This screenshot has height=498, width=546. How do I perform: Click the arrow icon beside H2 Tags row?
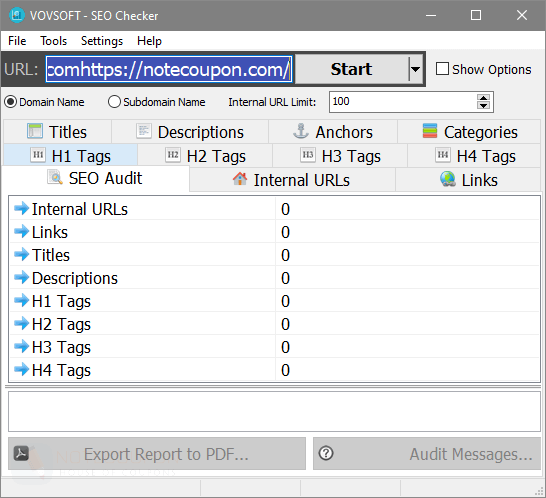[22, 323]
